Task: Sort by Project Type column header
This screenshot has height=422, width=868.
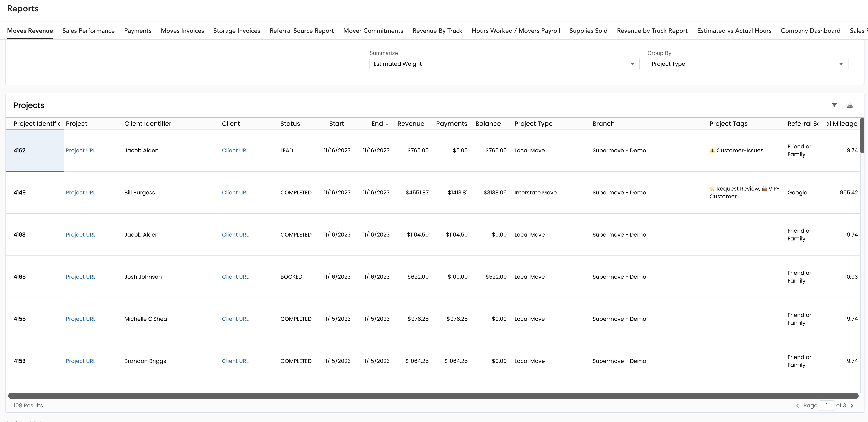Action: click(x=533, y=124)
